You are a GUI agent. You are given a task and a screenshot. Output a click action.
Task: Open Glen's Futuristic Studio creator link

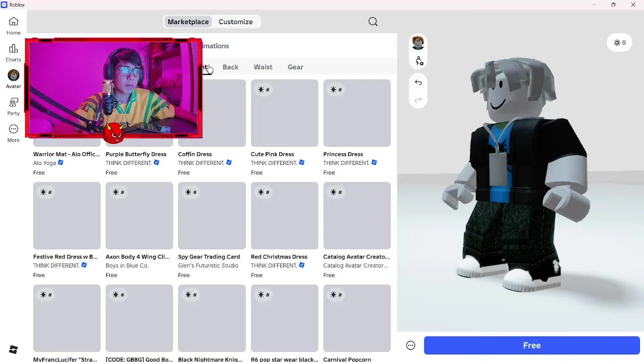pyautogui.click(x=208, y=265)
